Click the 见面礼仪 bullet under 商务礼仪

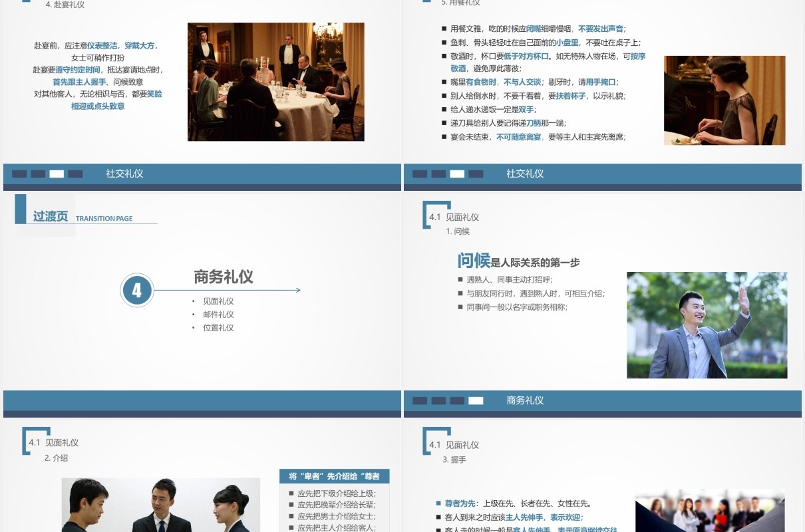click(x=218, y=301)
